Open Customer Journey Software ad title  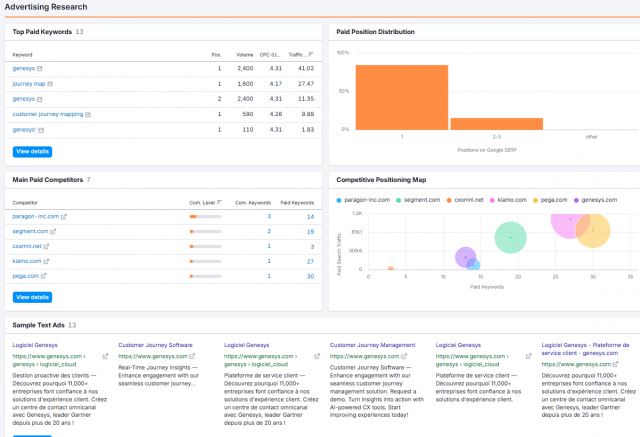click(155, 345)
